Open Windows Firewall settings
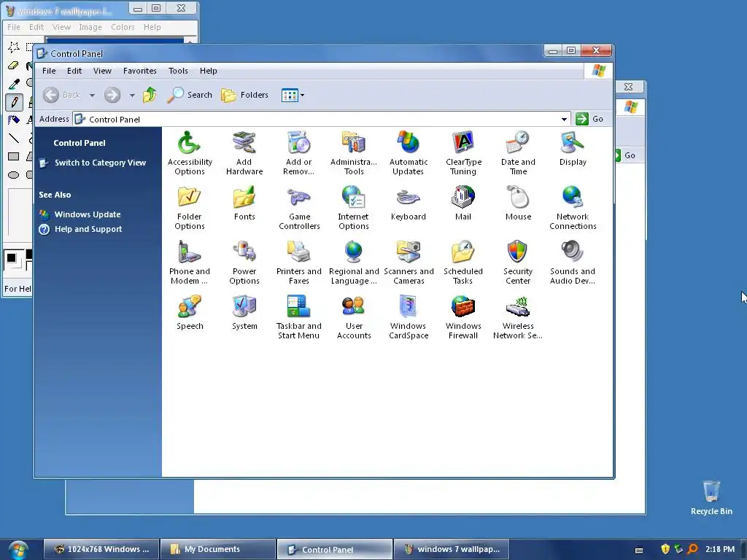Screen dimensions: 747x560 [463, 318]
